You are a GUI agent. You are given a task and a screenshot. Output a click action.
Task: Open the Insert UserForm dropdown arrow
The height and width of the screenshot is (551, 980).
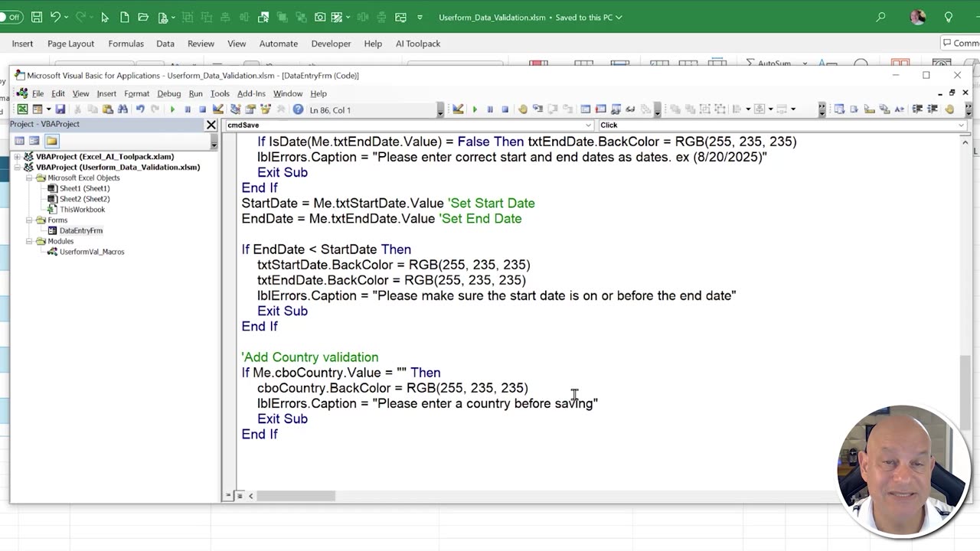point(48,109)
